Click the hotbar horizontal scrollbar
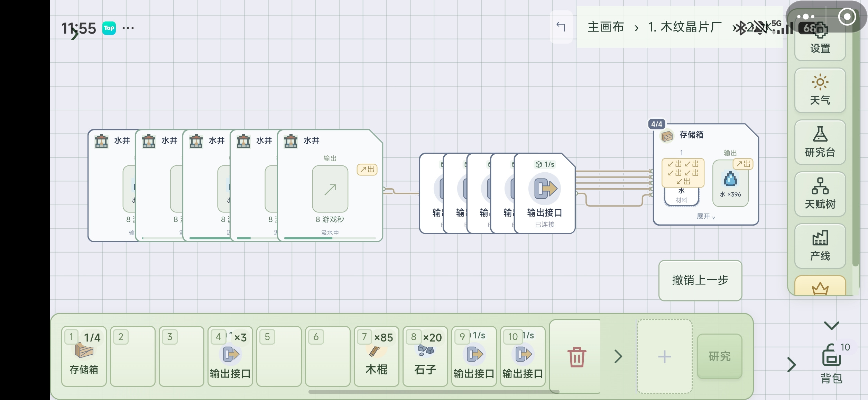Screen dimensions: 868x400 point(434,392)
